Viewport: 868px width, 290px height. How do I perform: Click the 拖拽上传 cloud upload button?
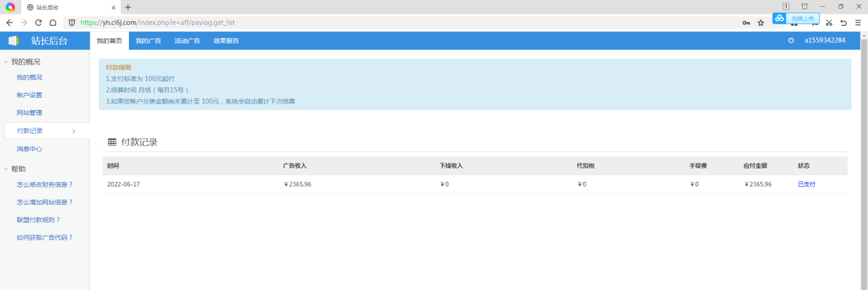796,18
